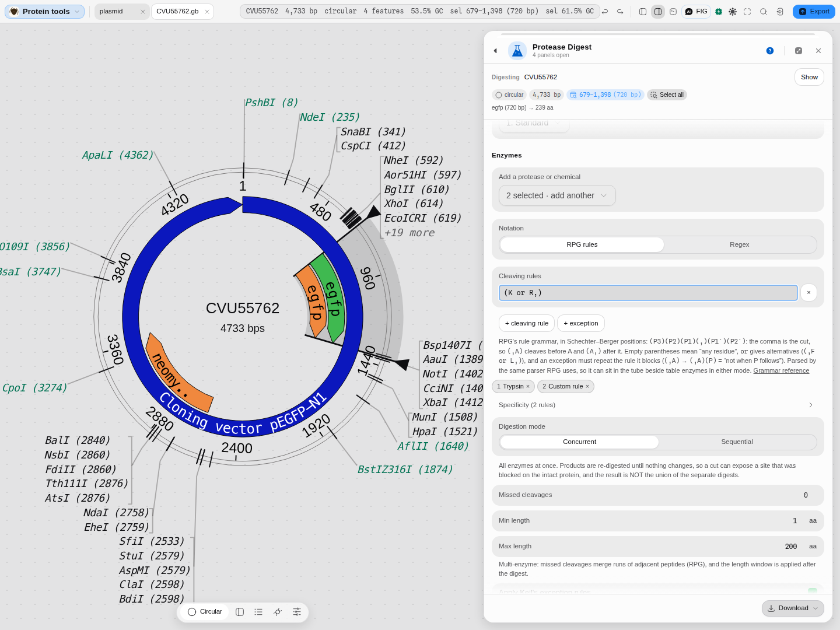Open the terminal console icon

point(673,12)
